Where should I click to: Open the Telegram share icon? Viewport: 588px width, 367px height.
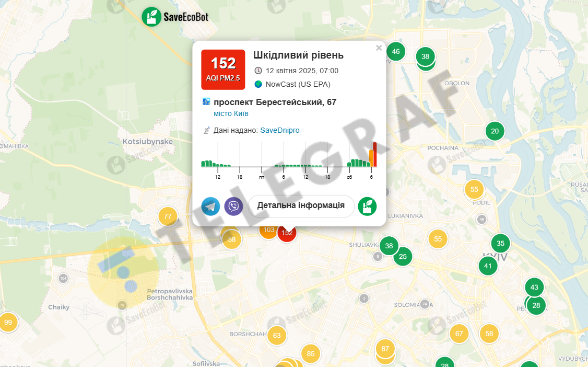(211, 207)
